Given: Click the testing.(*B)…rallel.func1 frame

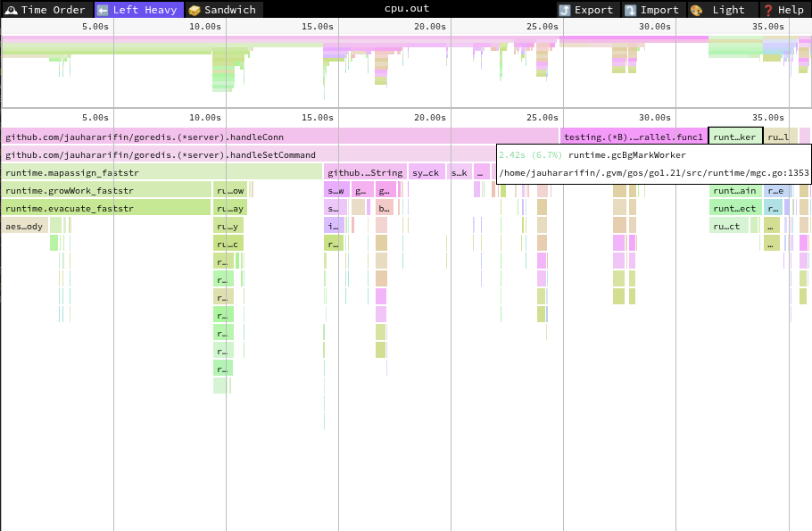Looking at the screenshot, I should (633, 137).
